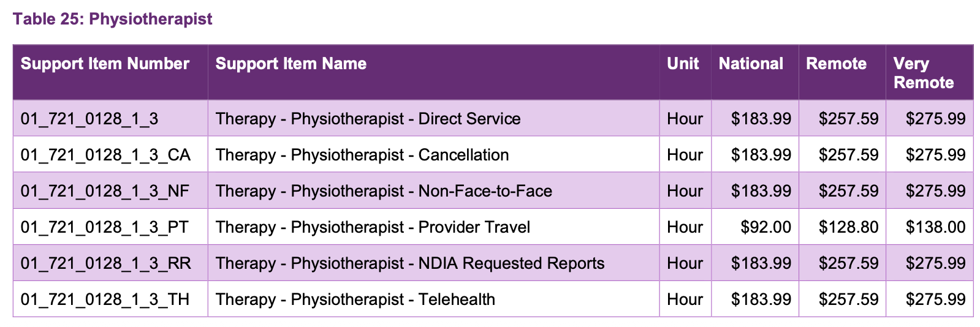Select Therapy - Physiotherapist - Provider Travel

[373, 227]
